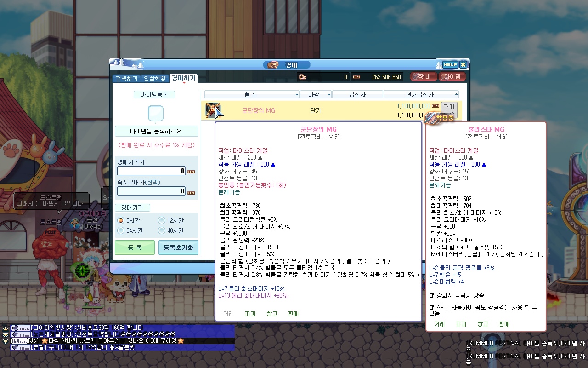Image resolution: width=588 pixels, height=368 pixels.
Task: Click the 등록초기화 reset button
Action: tap(178, 247)
